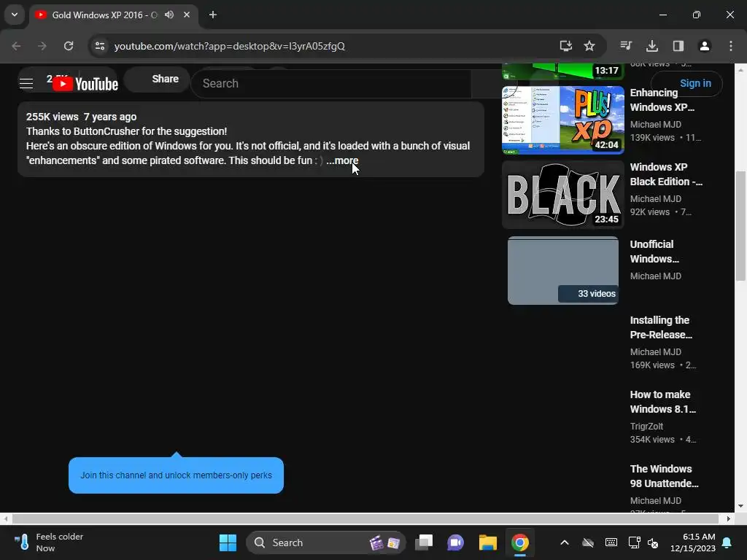Open the notifications bell icon
The image size is (747, 560).
[727, 542]
